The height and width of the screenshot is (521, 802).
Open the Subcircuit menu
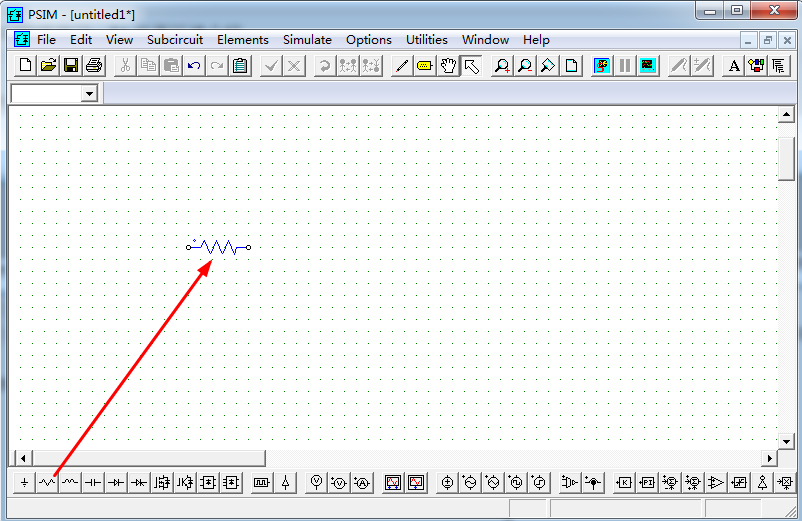pyautogui.click(x=175, y=40)
